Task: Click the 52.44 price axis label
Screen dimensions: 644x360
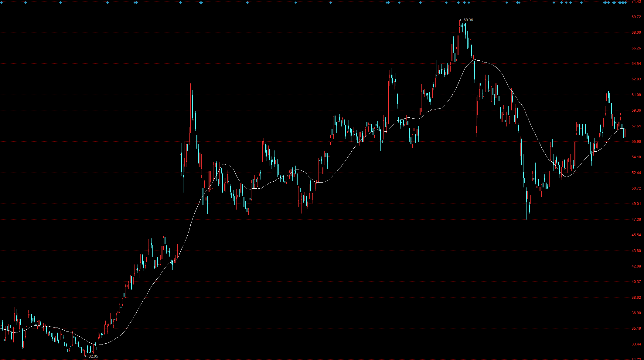Action: pos(636,173)
